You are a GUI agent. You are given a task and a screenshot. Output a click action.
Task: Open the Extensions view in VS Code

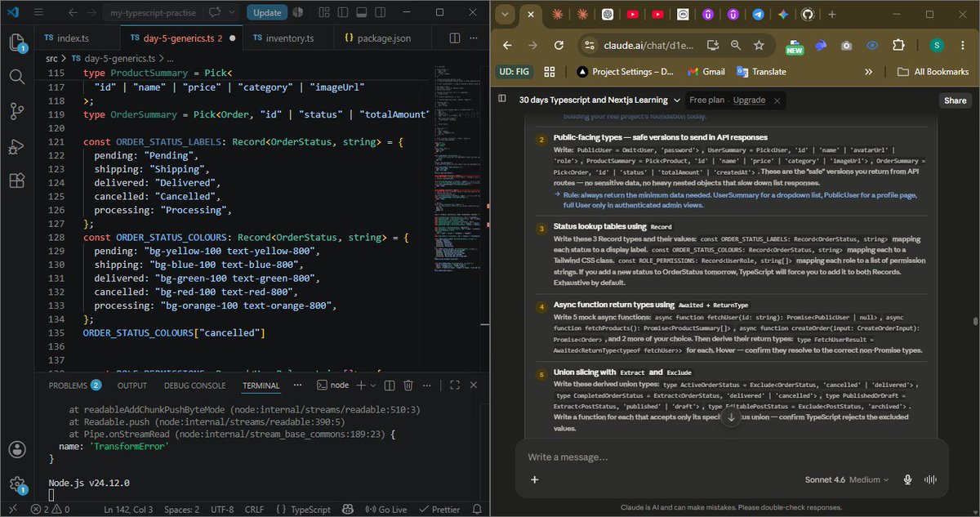tap(17, 181)
